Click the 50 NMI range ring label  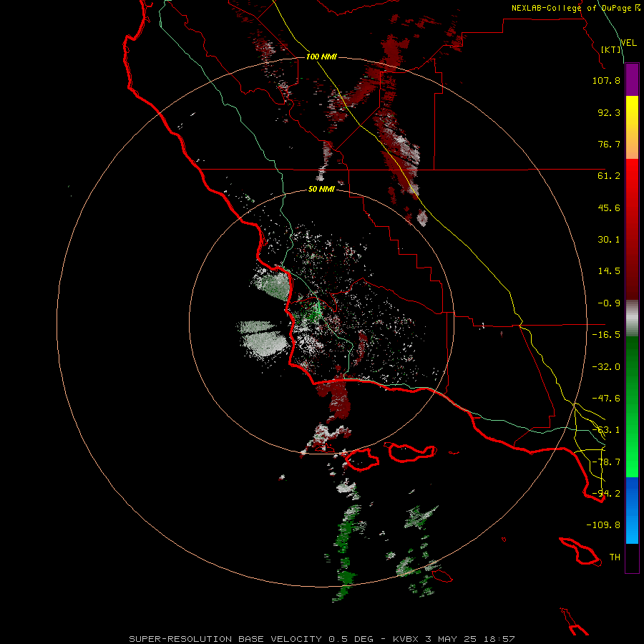coord(321,189)
